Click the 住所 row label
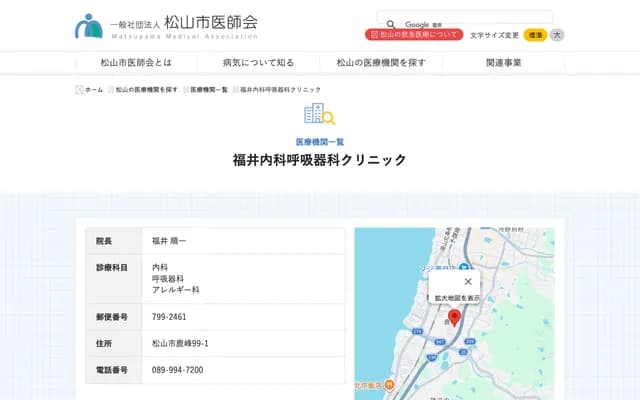This screenshot has width=640, height=400. [x=104, y=344]
